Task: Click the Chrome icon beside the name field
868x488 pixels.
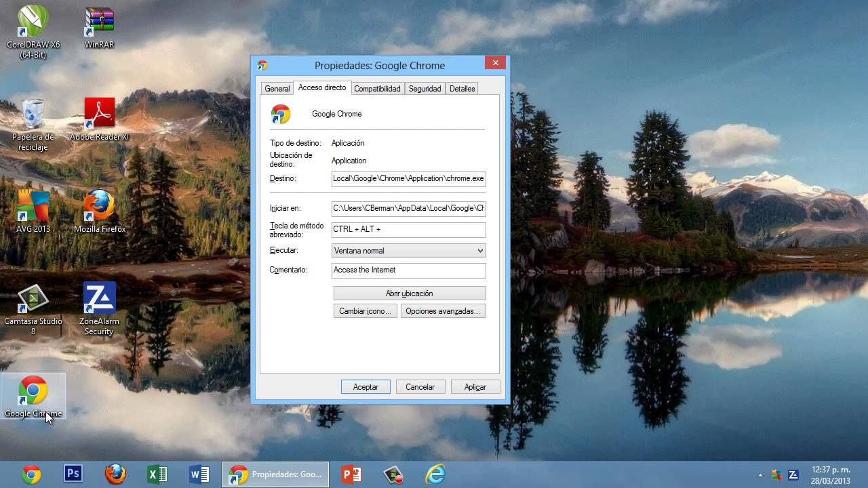Action: point(281,114)
